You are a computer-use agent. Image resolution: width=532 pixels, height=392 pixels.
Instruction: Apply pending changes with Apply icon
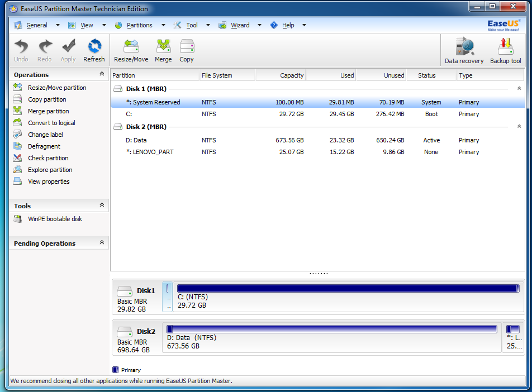[69, 46]
